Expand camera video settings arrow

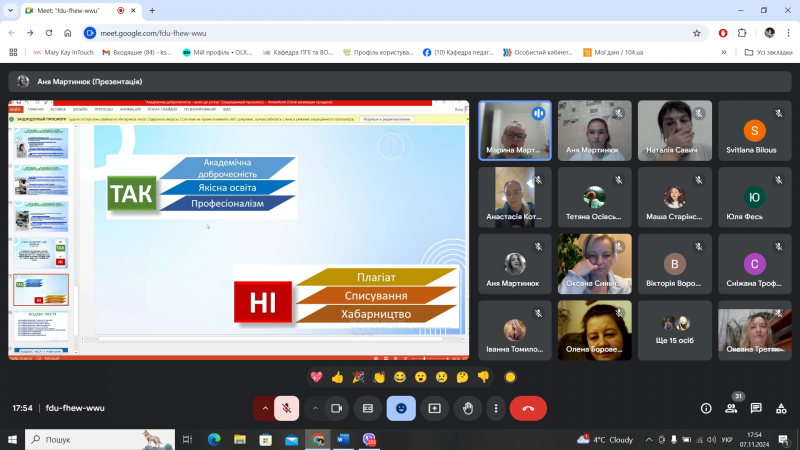click(315, 408)
